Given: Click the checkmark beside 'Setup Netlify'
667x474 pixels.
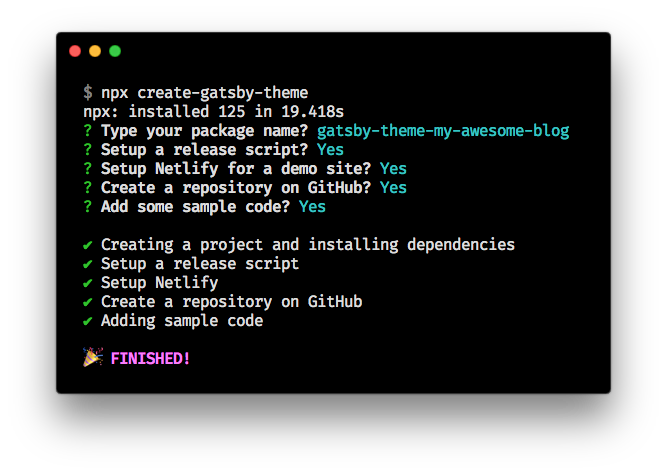Looking at the screenshot, I should [x=88, y=283].
